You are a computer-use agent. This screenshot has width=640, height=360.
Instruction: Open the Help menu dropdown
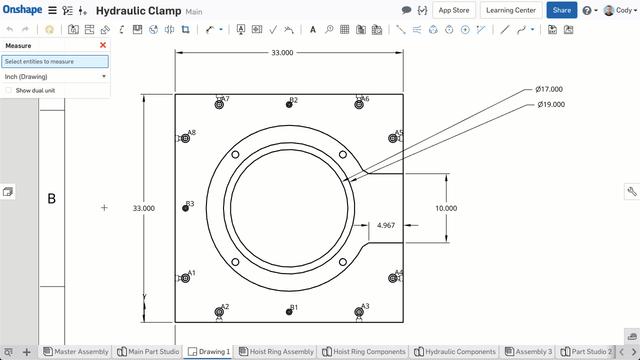[589, 11]
